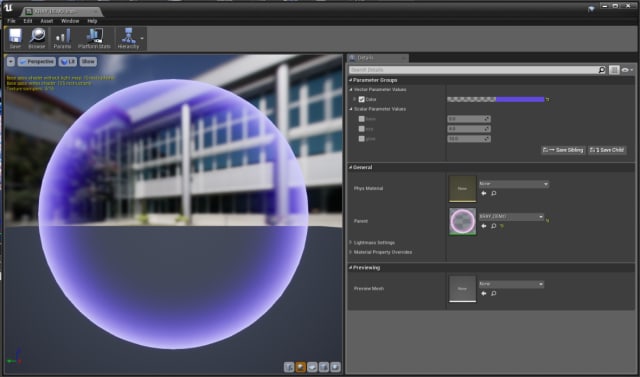Click the magnifier icon in Search Details
640x377 pixels.
click(602, 70)
